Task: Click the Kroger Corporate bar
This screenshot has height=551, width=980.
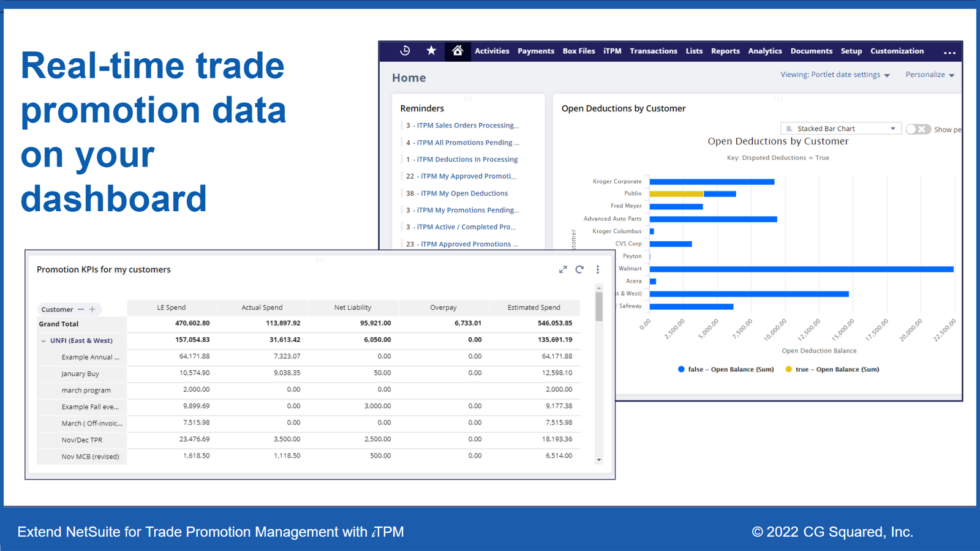Action: (x=712, y=182)
